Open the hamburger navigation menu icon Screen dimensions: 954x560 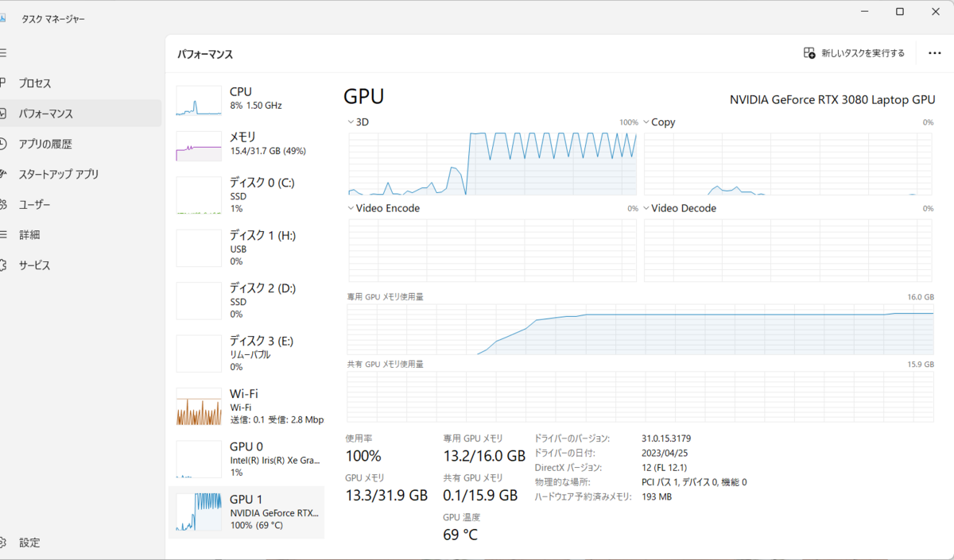tap(2, 52)
